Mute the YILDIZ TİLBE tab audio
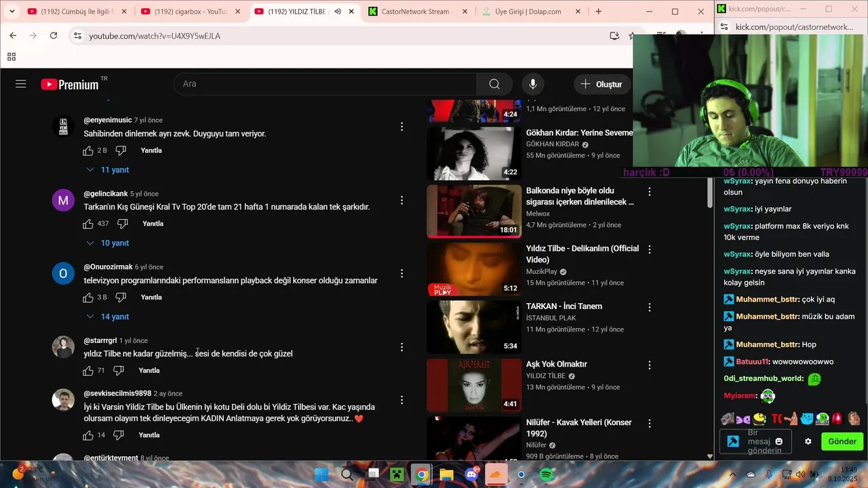The image size is (868, 488). 338,12
